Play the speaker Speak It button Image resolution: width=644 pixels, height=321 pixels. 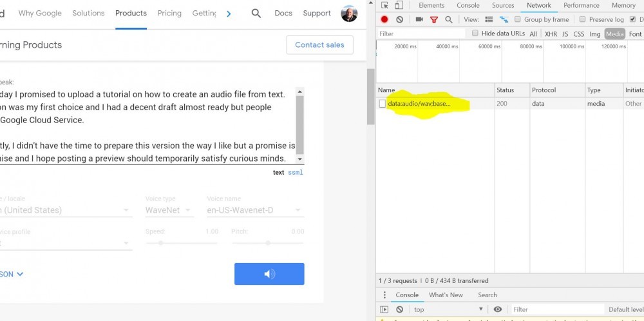click(x=269, y=274)
